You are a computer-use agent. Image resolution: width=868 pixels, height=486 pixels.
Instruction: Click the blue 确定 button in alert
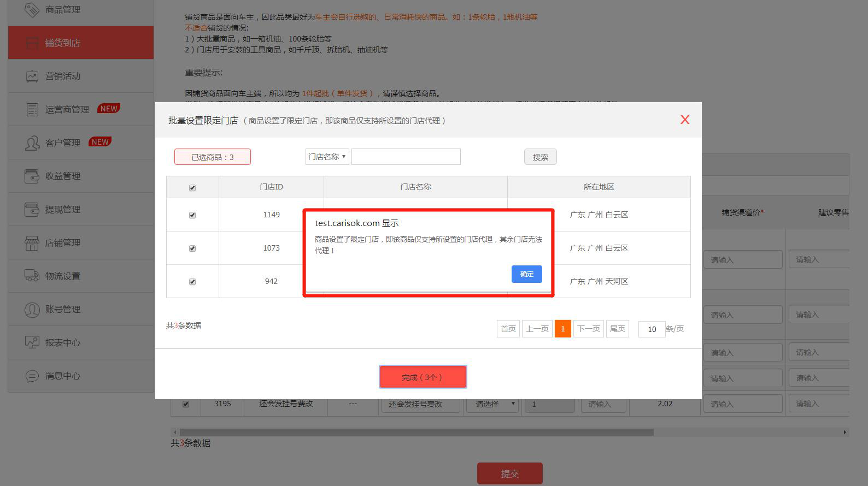(526, 274)
